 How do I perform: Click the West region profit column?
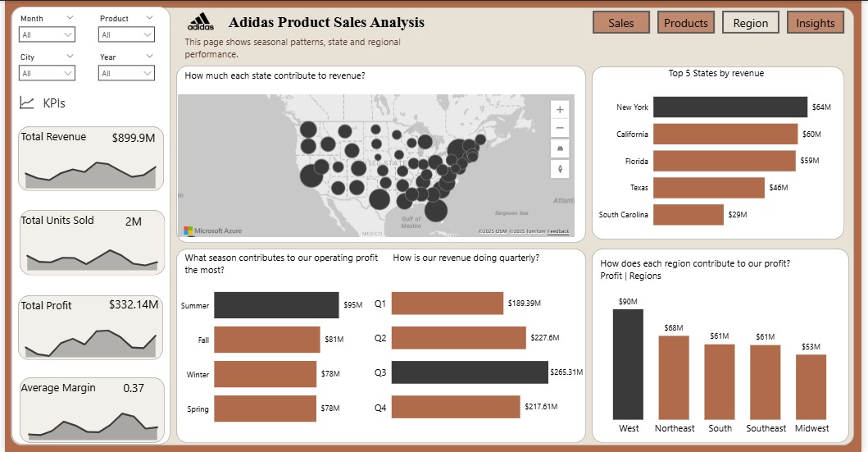(629, 363)
